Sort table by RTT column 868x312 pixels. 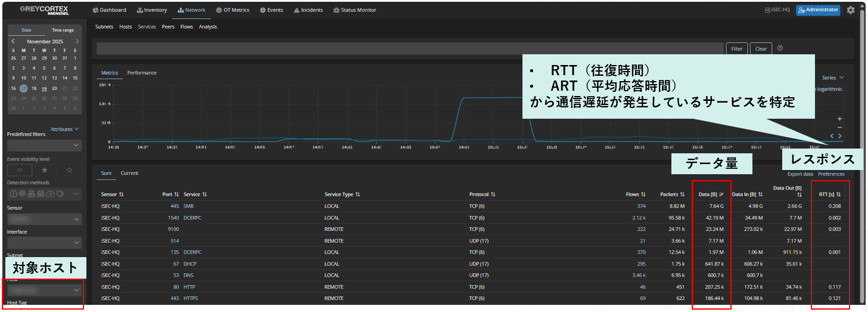tap(829, 194)
